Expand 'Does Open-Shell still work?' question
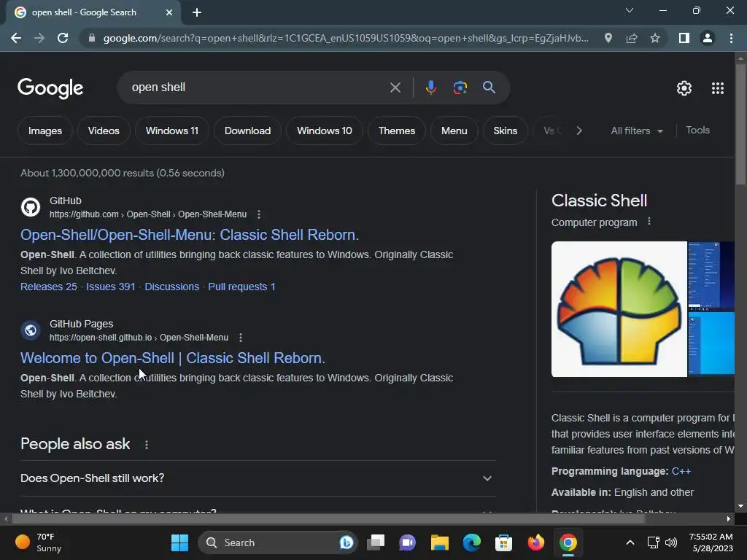 (x=258, y=478)
